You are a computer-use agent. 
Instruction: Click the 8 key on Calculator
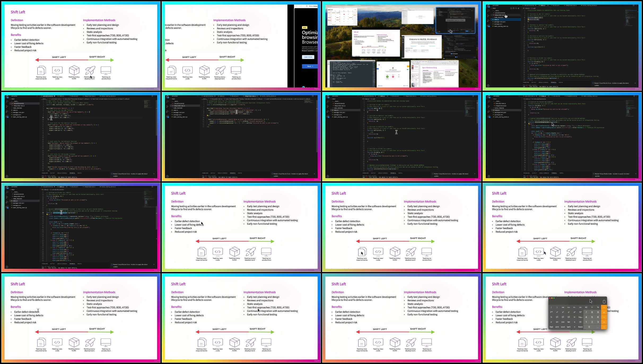tap(592, 312)
